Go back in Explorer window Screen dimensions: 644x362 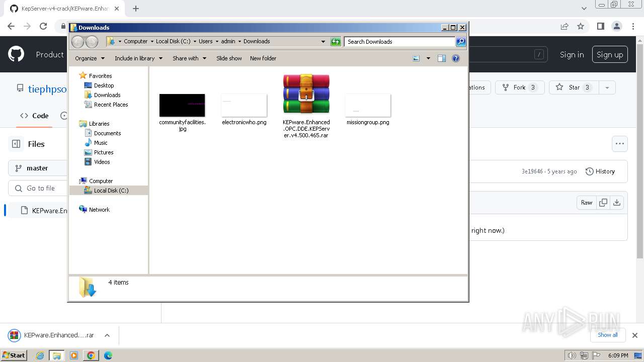pyautogui.click(x=77, y=42)
